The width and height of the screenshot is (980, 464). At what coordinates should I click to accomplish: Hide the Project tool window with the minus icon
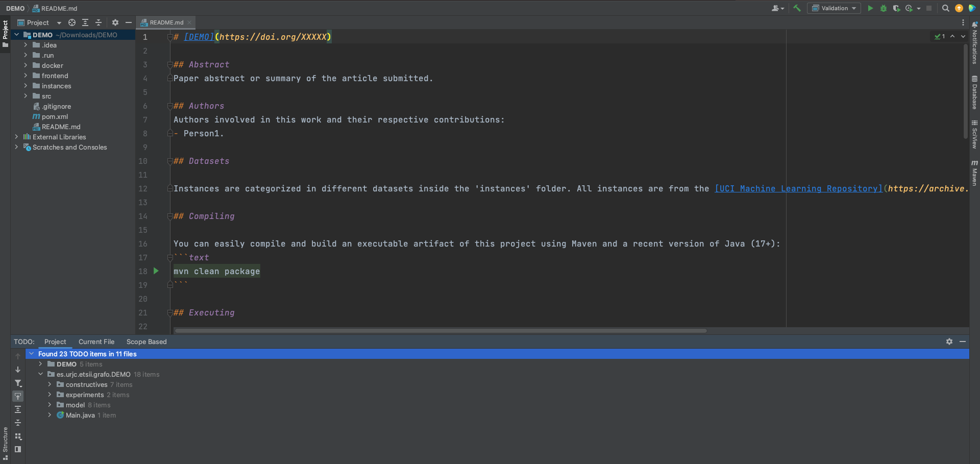129,22
